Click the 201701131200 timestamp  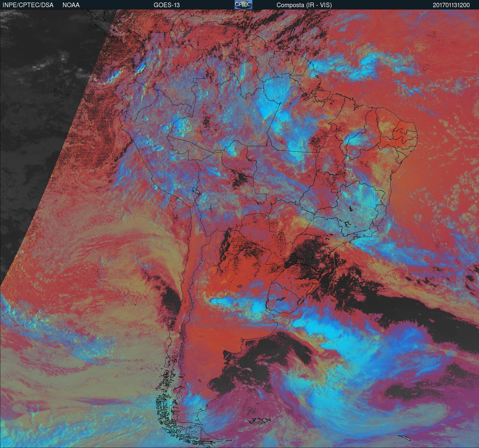pos(451,5)
